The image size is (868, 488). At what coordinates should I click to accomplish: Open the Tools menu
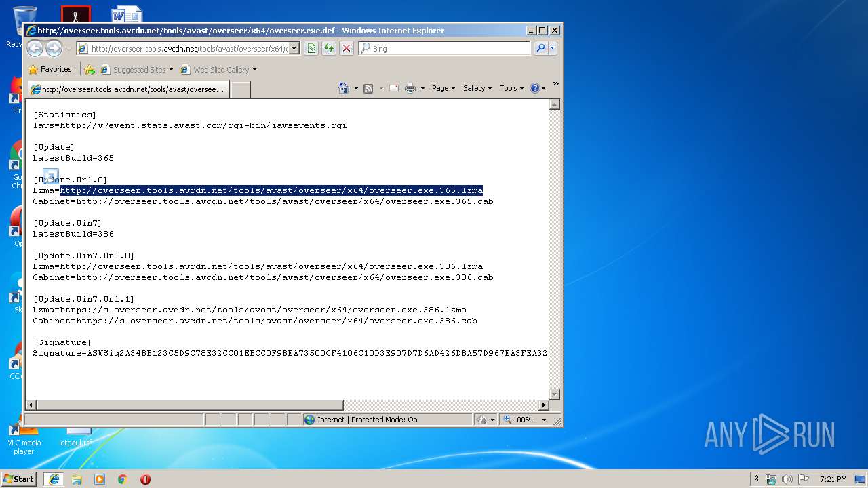click(512, 88)
